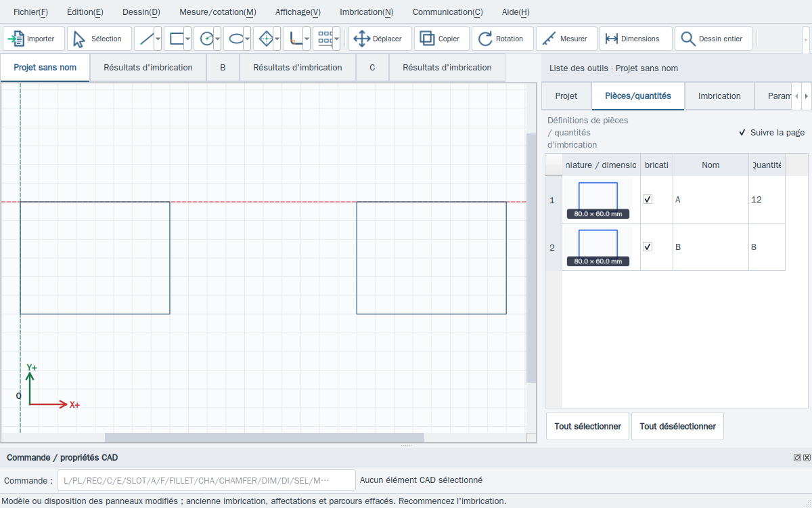Open first Résultats d'imbrication tab
The width and height of the screenshot is (812, 508).
tap(148, 68)
